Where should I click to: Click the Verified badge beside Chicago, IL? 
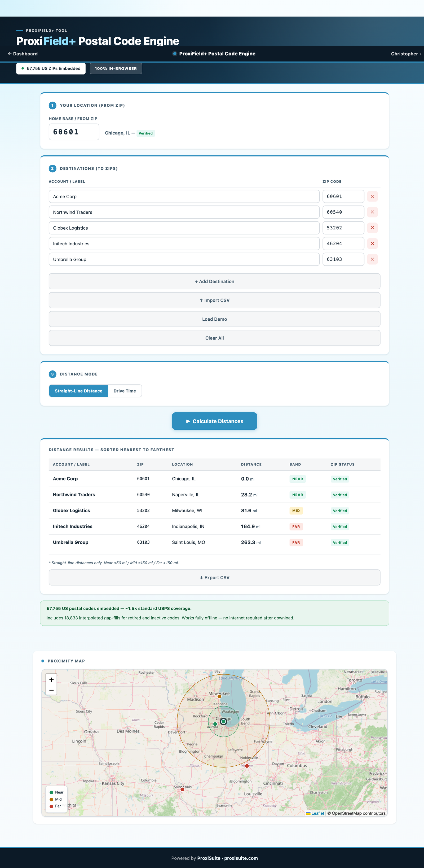tap(145, 133)
